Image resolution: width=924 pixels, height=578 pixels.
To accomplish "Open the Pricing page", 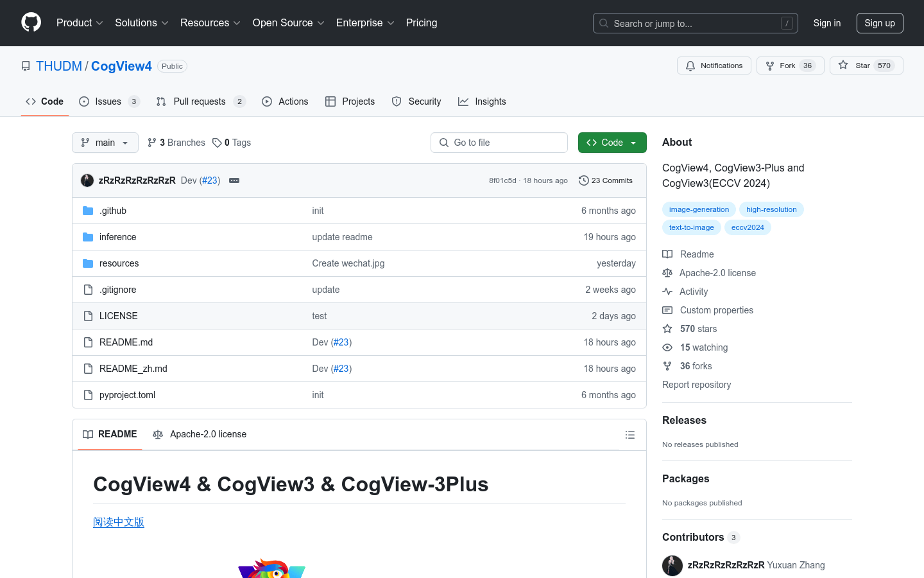I will pyautogui.click(x=422, y=23).
